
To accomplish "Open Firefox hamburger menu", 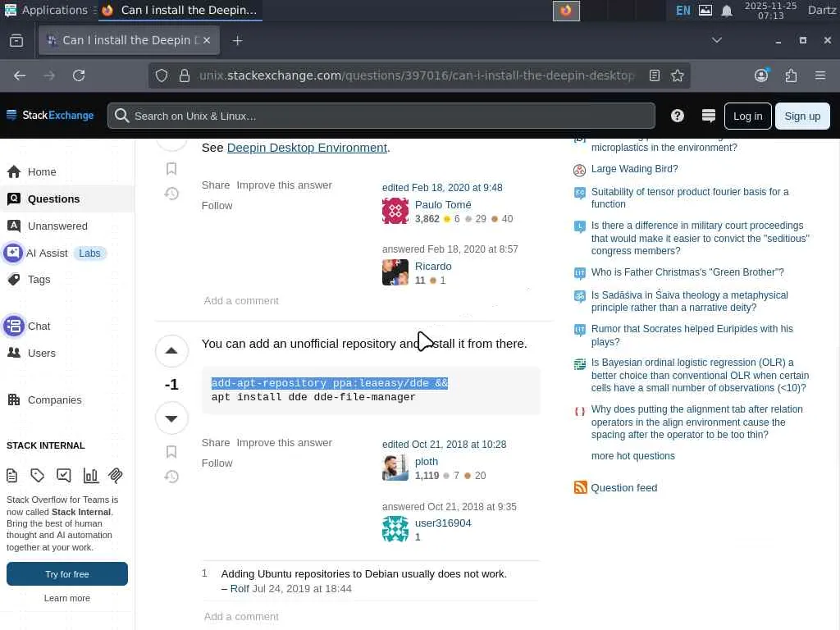I will [x=819, y=75].
